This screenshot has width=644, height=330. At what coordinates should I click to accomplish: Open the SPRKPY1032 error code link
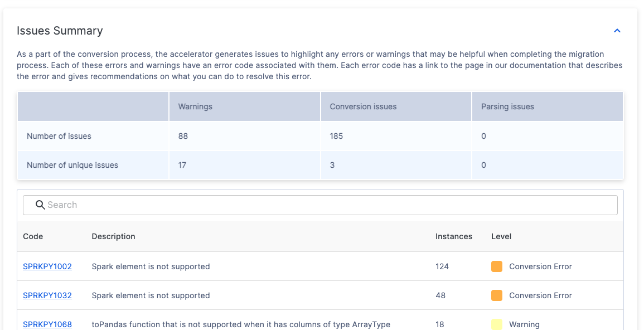[x=47, y=295]
